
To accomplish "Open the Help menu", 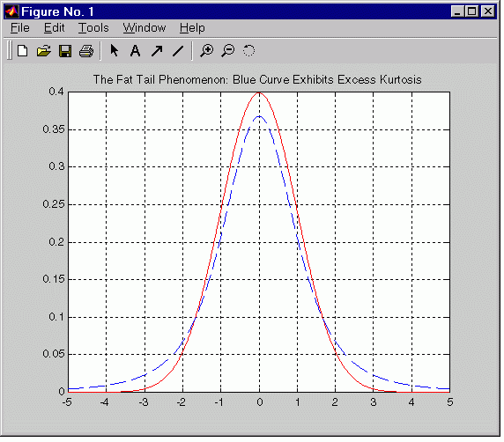I will pos(192,28).
